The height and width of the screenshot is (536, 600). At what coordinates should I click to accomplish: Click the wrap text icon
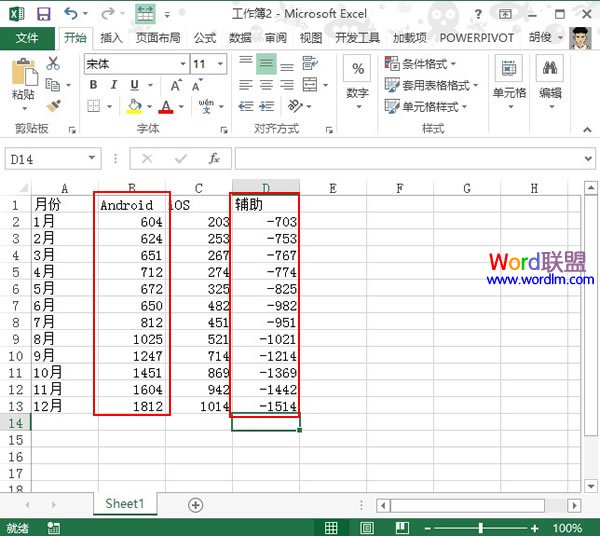point(310,63)
